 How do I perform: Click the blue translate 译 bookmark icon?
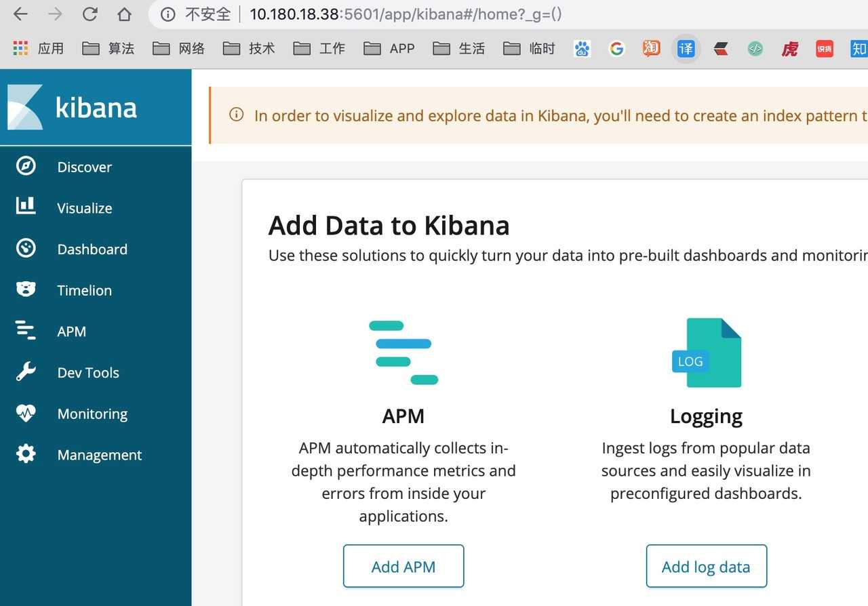pyautogui.click(x=686, y=48)
